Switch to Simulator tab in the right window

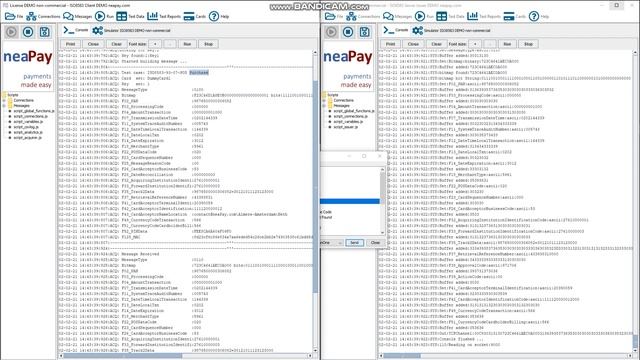(x=451, y=30)
